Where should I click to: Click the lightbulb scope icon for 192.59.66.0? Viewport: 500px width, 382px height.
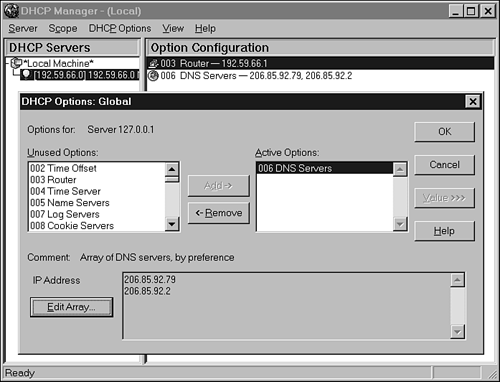tap(26, 75)
